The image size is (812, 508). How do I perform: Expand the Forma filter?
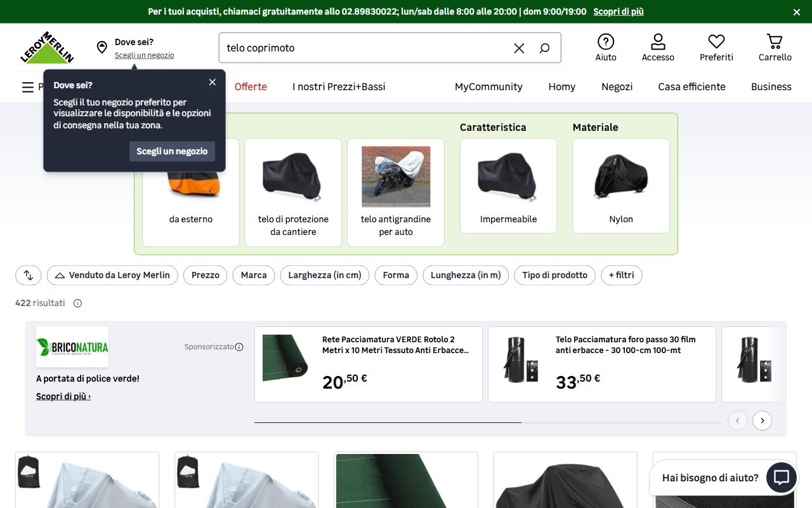tap(396, 275)
